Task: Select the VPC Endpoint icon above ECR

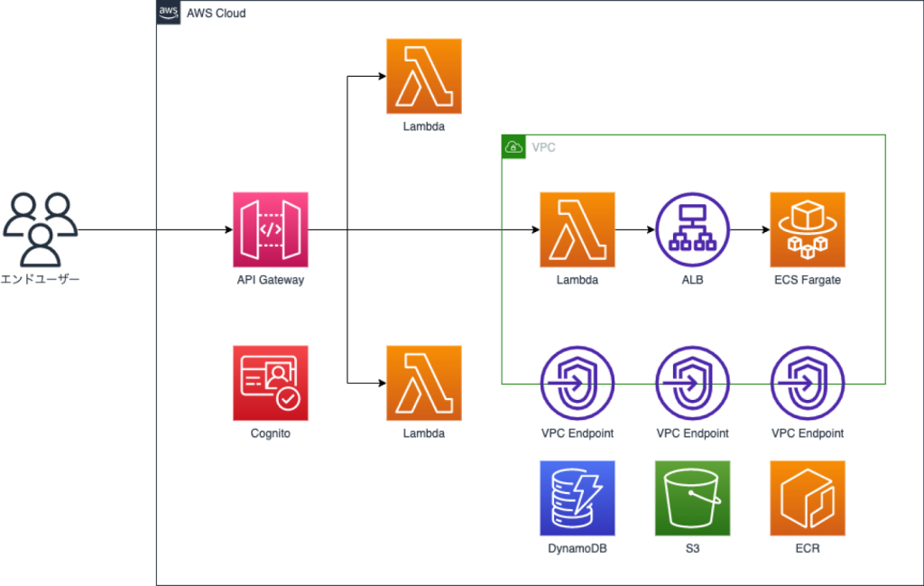Action: (808, 383)
